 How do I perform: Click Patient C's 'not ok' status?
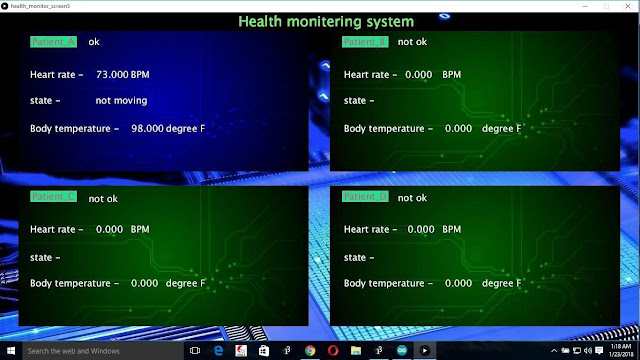point(103,199)
